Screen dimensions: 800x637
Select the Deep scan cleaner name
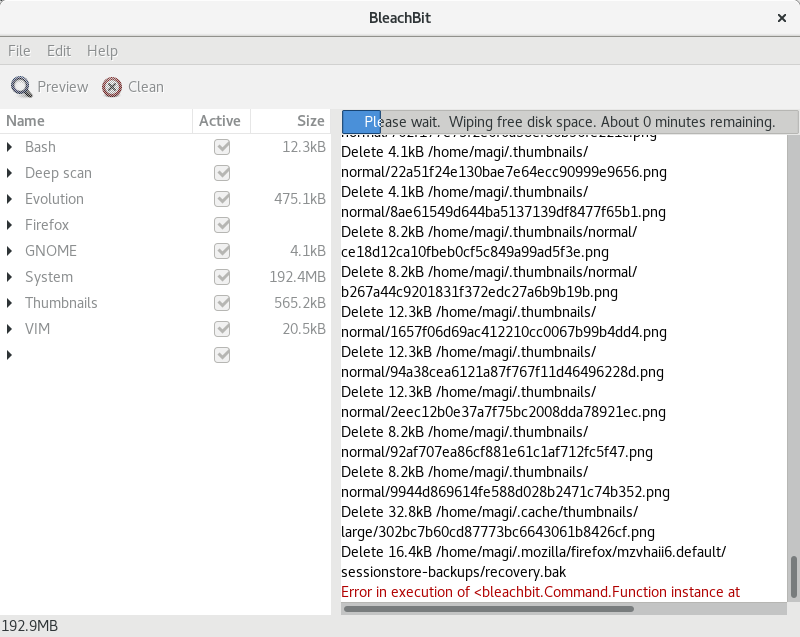point(58,173)
